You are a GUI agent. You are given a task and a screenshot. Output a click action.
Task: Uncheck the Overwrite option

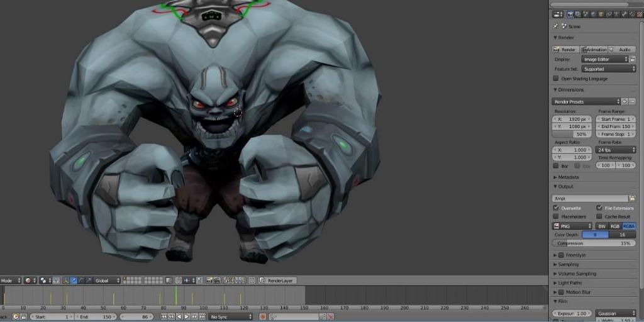556,208
